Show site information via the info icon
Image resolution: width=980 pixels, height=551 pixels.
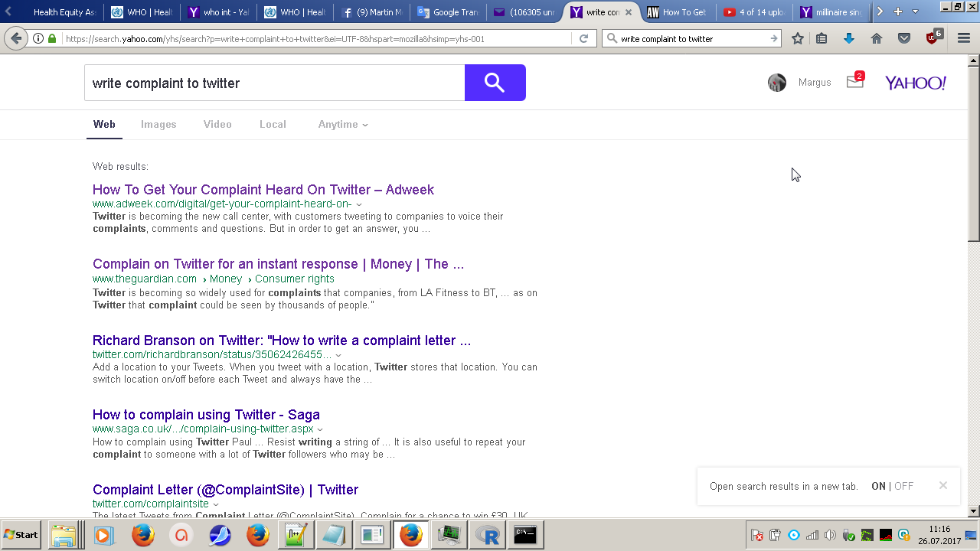[x=38, y=38]
